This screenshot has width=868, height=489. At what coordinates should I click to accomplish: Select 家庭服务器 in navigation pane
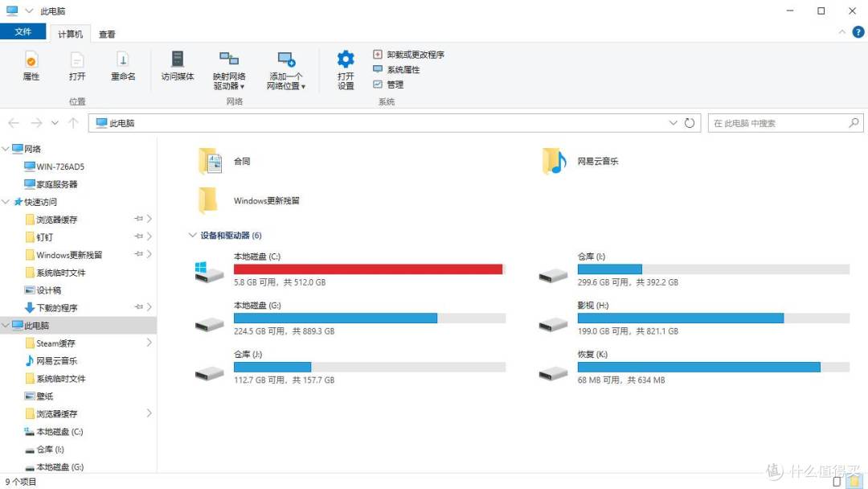pyautogui.click(x=51, y=184)
